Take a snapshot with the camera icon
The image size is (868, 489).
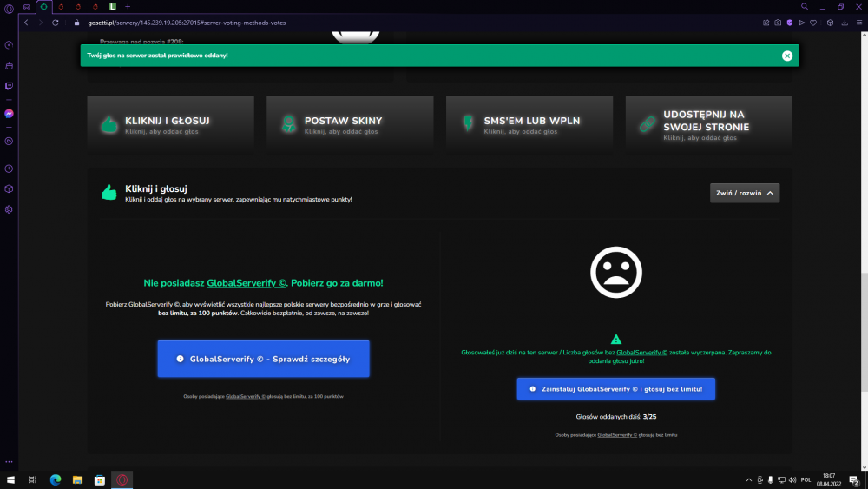tap(778, 23)
